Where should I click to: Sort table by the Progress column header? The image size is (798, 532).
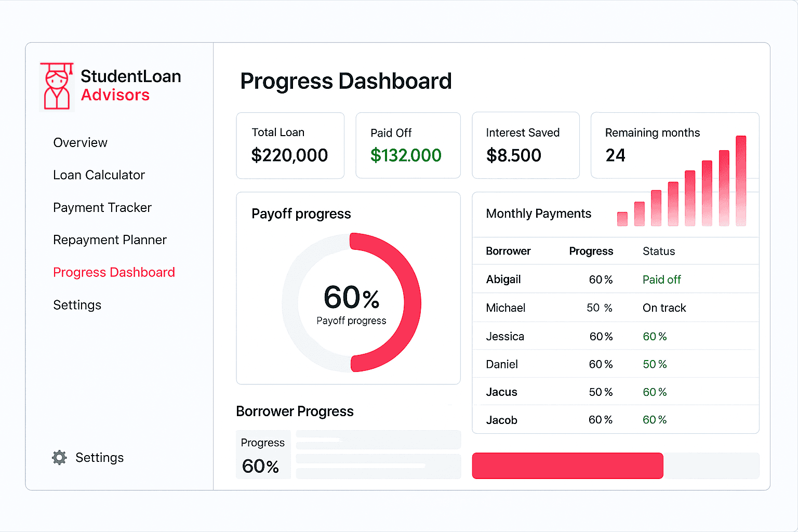591,251
